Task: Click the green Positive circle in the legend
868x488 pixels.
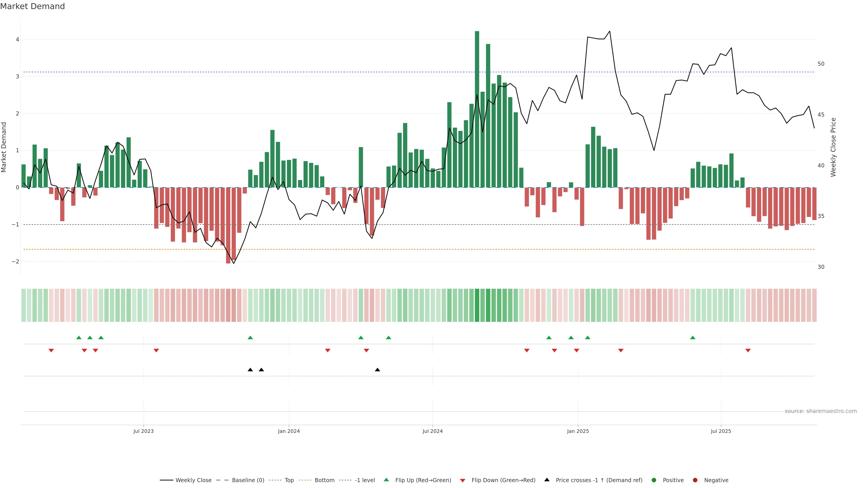Action: (x=654, y=480)
